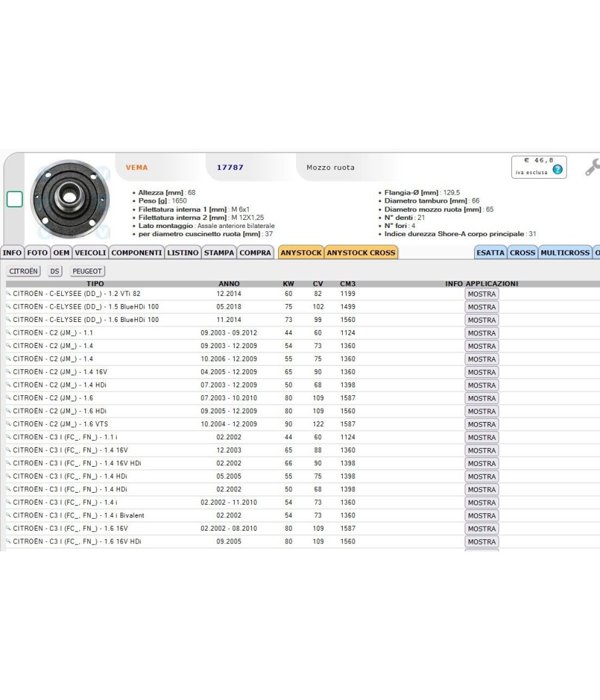The width and height of the screenshot is (600, 700).
Task: Switch to the ESATTA tab
Action: pyautogui.click(x=490, y=253)
